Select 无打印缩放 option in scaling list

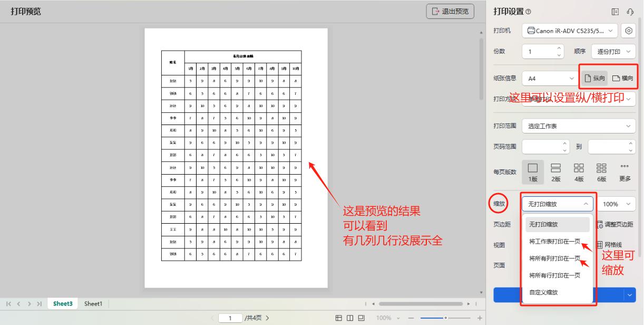click(x=558, y=224)
